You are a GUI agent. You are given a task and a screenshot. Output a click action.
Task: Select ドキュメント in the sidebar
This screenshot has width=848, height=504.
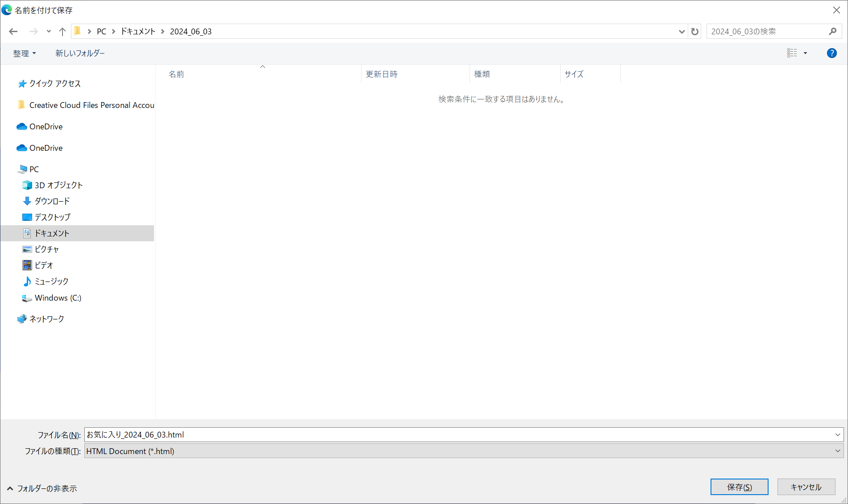77,233
